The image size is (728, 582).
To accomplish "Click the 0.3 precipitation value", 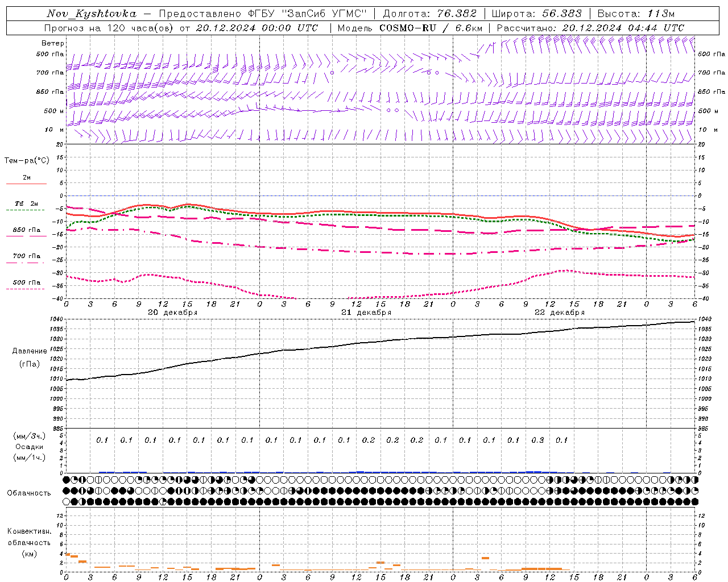I will pos(537,440).
